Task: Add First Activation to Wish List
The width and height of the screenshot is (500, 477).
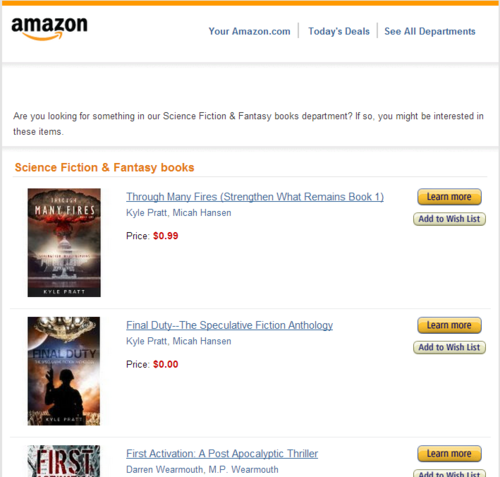Action: (449, 473)
